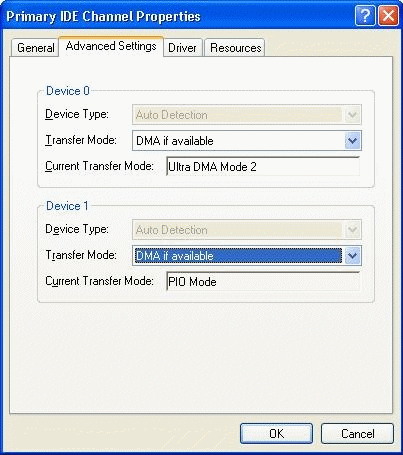Expand Device 1 Transfer Mode dropdown arrow

352,256
